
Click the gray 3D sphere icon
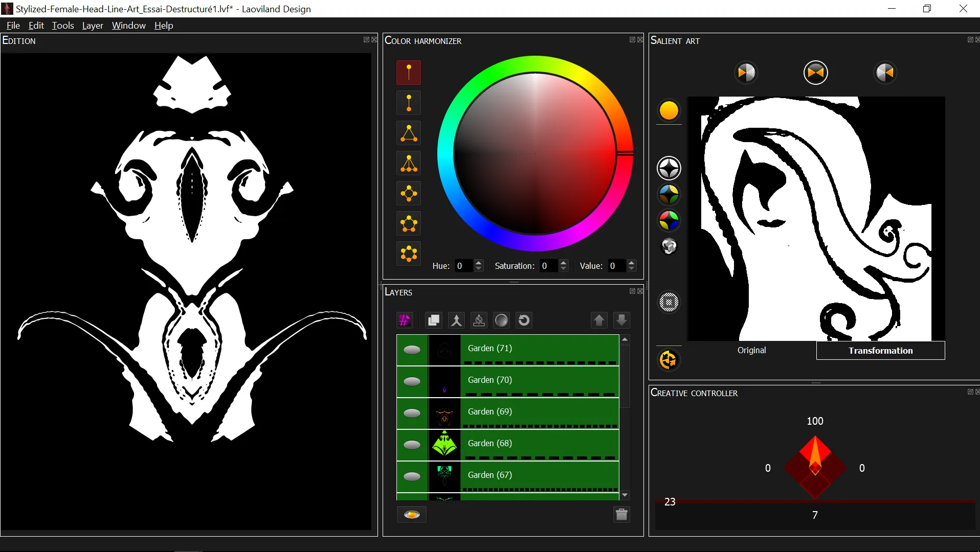pyautogui.click(x=669, y=246)
